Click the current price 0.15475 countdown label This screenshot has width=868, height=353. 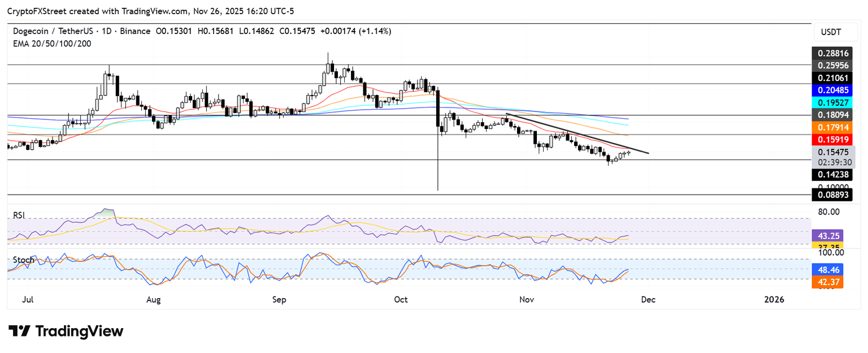(x=831, y=157)
